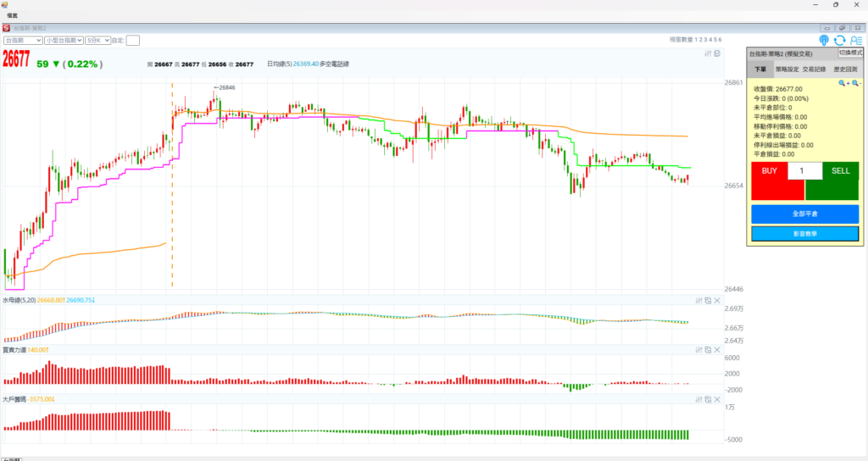Open the 歷史回測 tab
Image resolution: width=868 pixels, height=461 pixels.
[844, 69]
